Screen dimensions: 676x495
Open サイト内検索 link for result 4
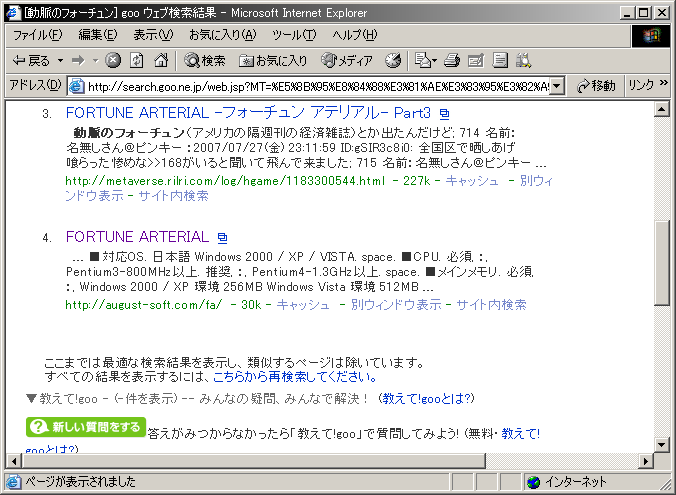click(x=491, y=305)
